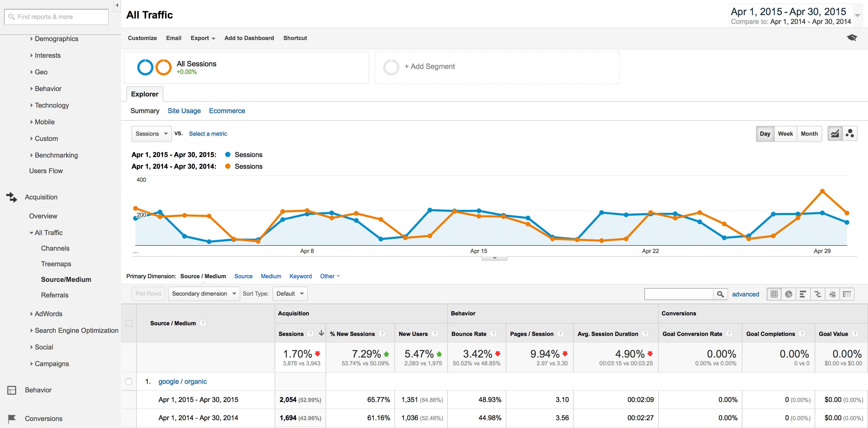Select the comparison view icon
This screenshot has height=428, width=868.
(818, 294)
